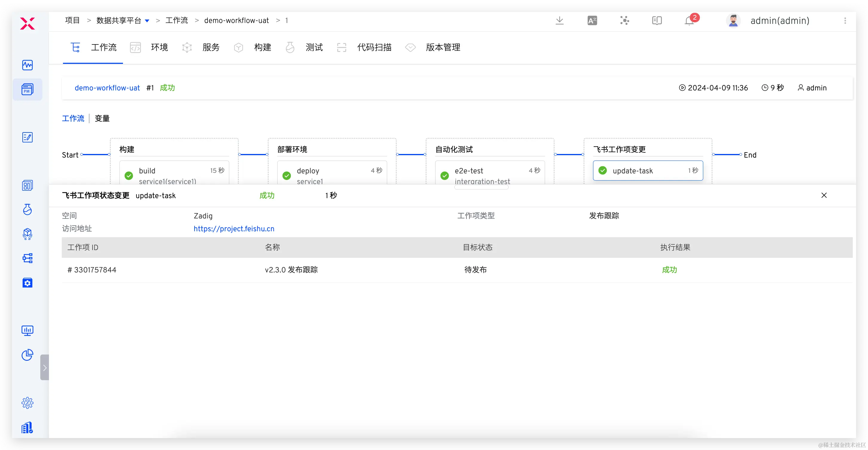868x450 pixels.
Task: Click the activity monitor icon in sidebar
Action: pos(27,65)
